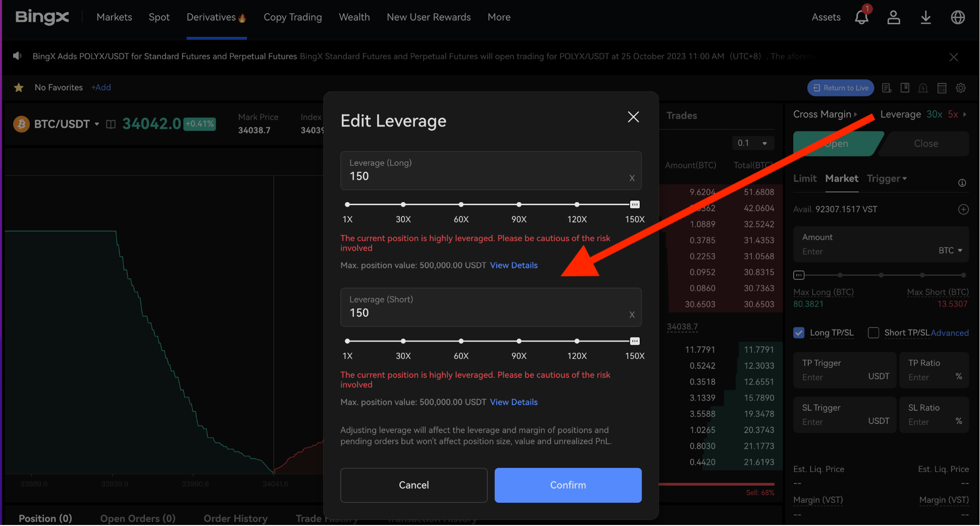Open the trading settings gear icon
The width and height of the screenshot is (980, 526).
point(961,88)
